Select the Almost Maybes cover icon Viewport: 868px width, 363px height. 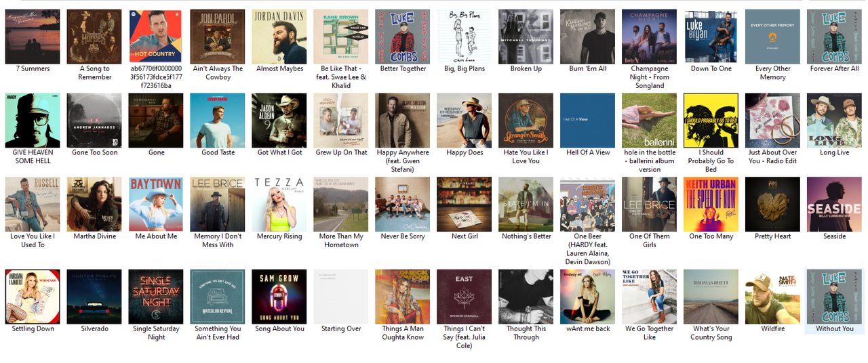pos(279,37)
